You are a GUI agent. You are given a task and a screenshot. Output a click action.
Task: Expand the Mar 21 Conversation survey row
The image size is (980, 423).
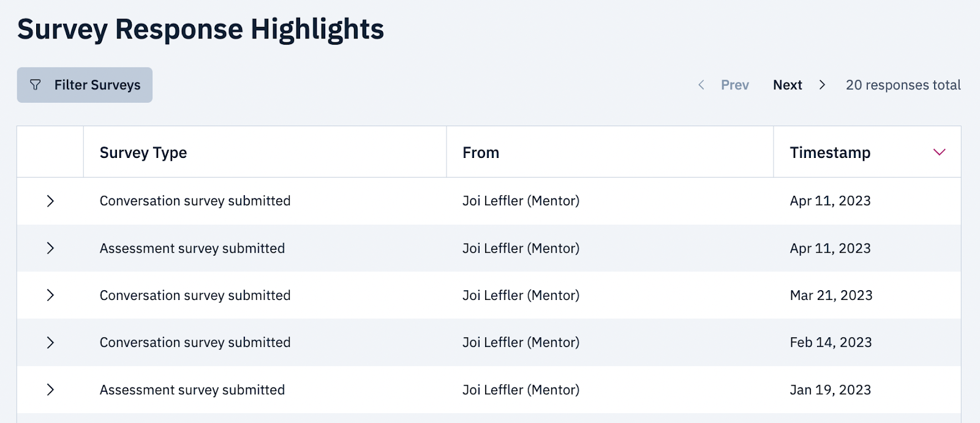(x=50, y=295)
